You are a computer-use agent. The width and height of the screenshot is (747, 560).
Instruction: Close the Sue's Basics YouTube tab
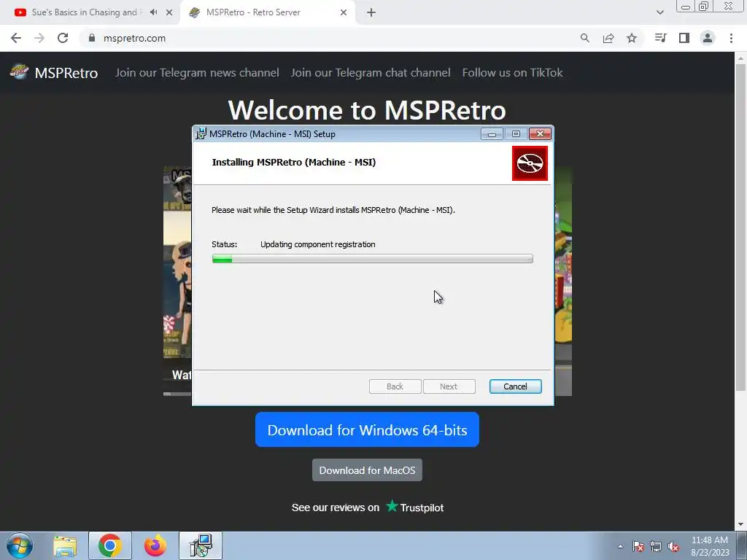pyautogui.click(x=169, y=12)
